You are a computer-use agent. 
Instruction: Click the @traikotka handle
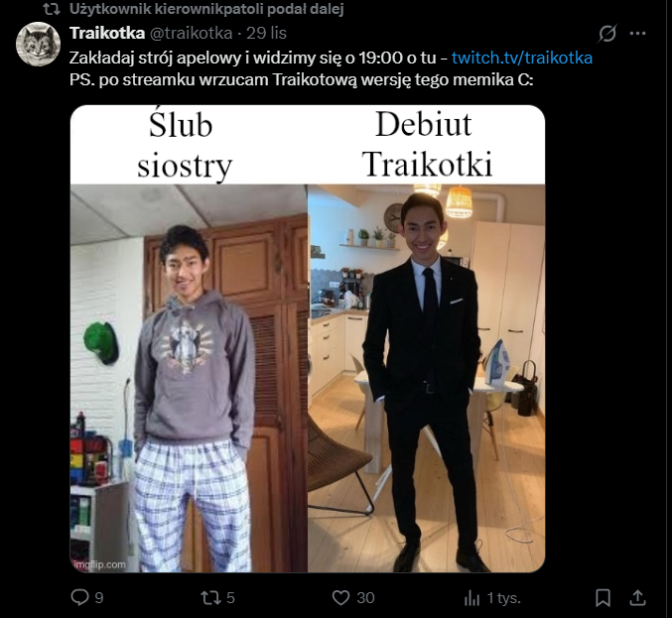point(191,33)
